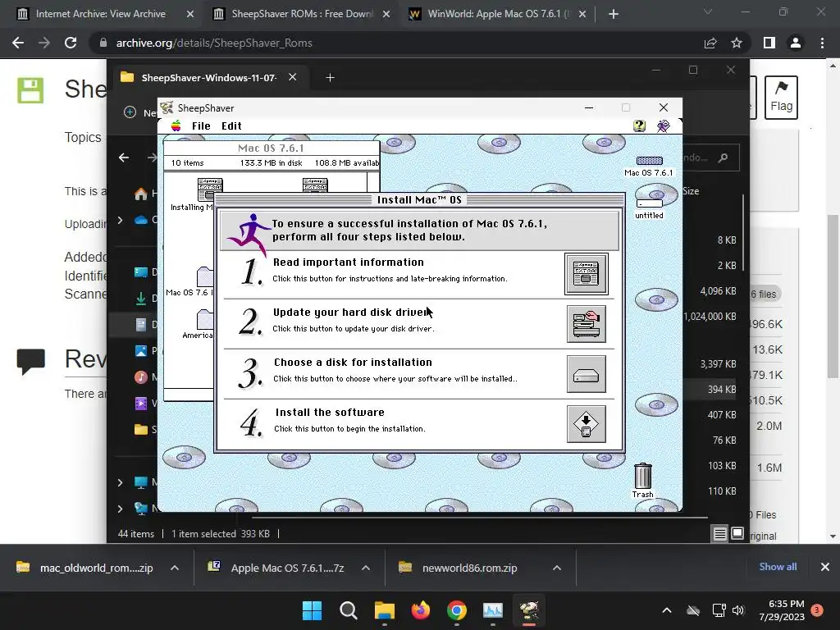Screen dimensions: 840x630
Task: Go back in Chrome
Action: (18, 43)
